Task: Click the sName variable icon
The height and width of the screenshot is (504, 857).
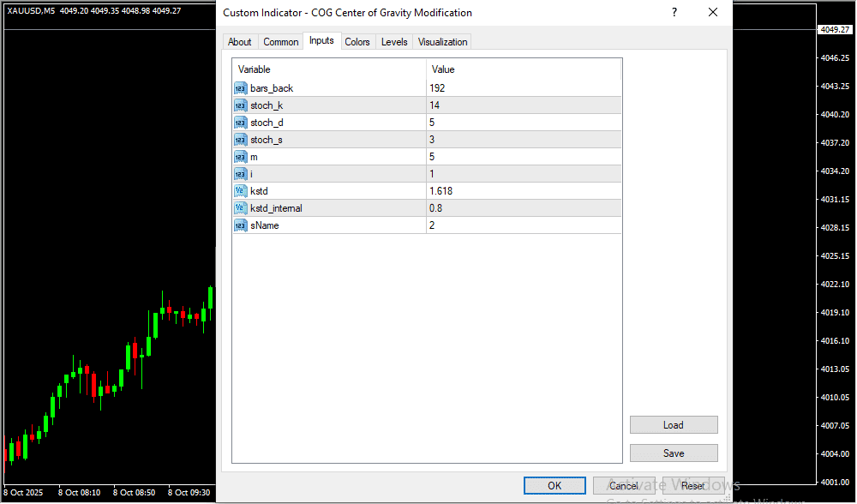Action: [x=240, y=225]
